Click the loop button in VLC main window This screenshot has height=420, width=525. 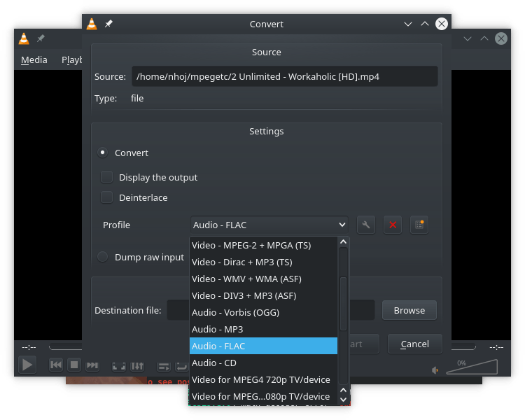coord(182,367)
